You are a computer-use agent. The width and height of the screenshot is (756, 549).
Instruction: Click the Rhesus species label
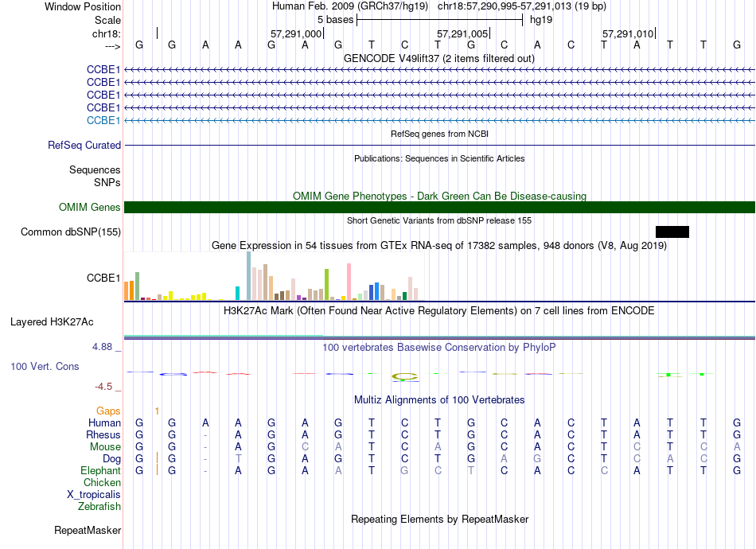click(103, 434)
